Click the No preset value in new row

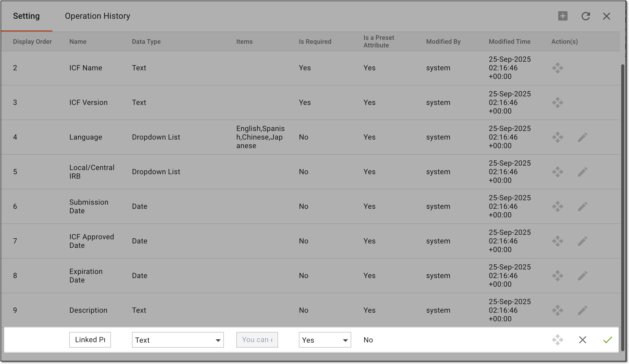[368, 340]
